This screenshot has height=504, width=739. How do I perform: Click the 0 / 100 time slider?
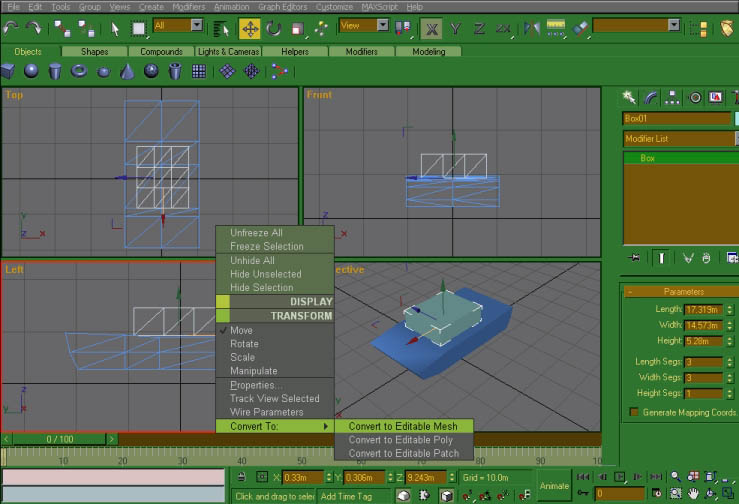(60, 439)
